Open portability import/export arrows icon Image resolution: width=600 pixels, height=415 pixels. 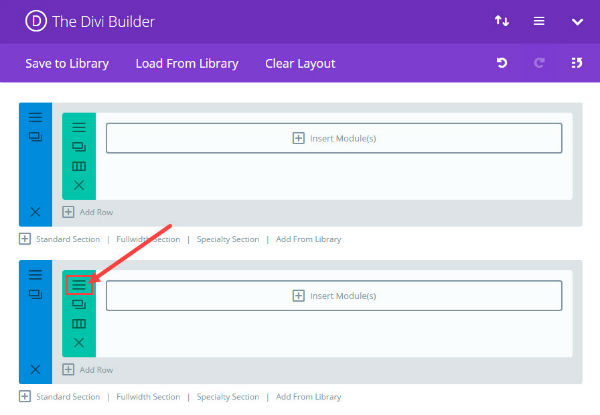[x=502, y=21]
